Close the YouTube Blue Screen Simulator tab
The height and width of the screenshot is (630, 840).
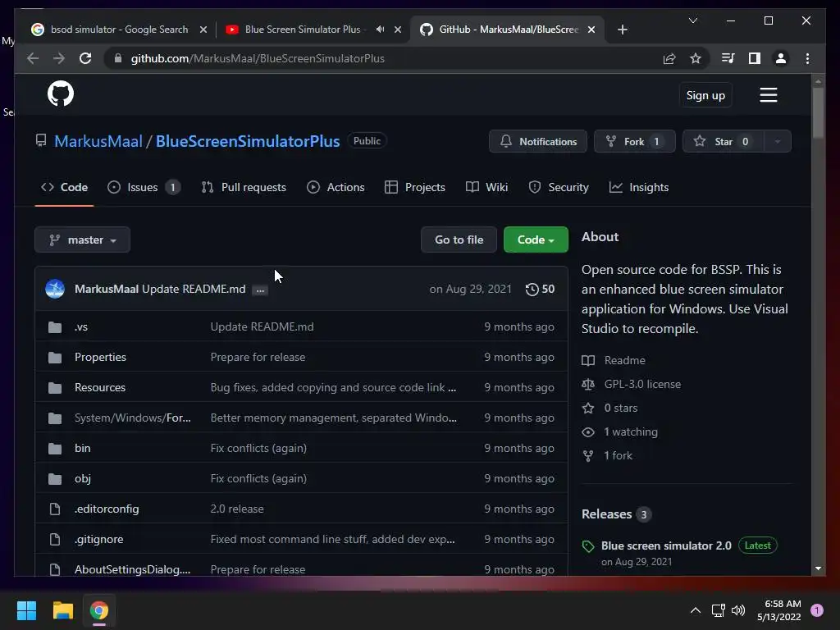(398, 30)
